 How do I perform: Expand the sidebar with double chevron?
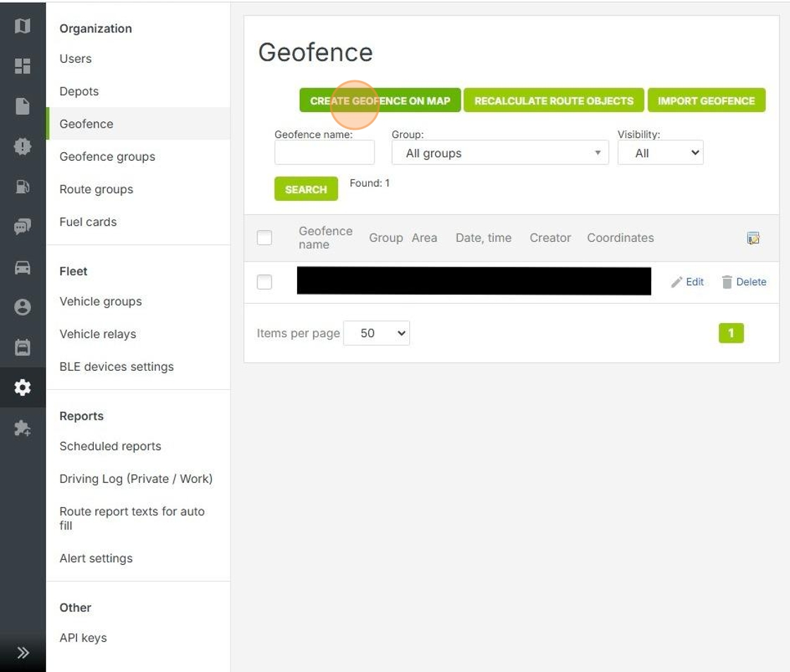[23, 652]
